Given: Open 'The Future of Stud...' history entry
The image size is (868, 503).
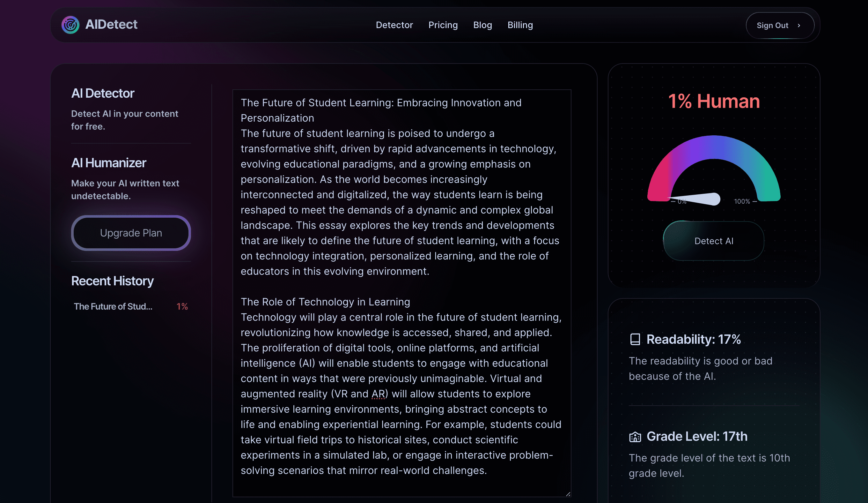Looking at the screenshot, I should click(x=113, y=306).
